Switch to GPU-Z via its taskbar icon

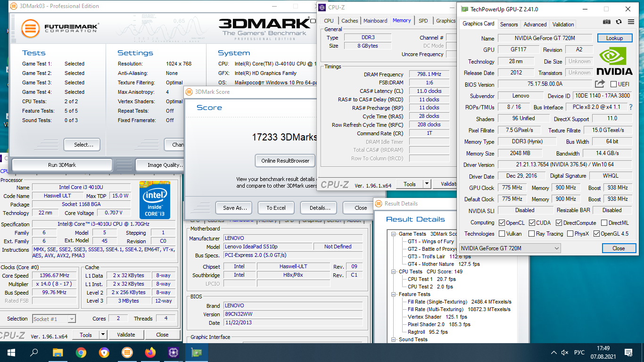tap(196, 352)
